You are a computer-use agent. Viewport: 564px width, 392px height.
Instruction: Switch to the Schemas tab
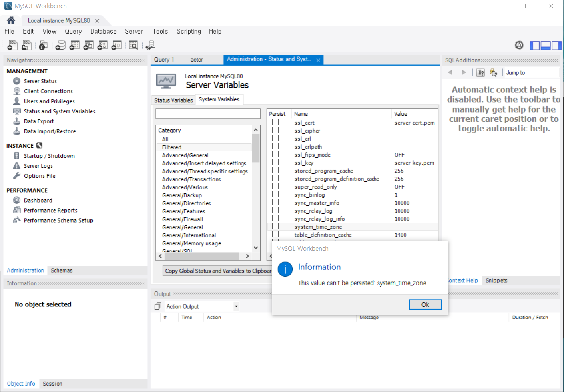point(62,271)
